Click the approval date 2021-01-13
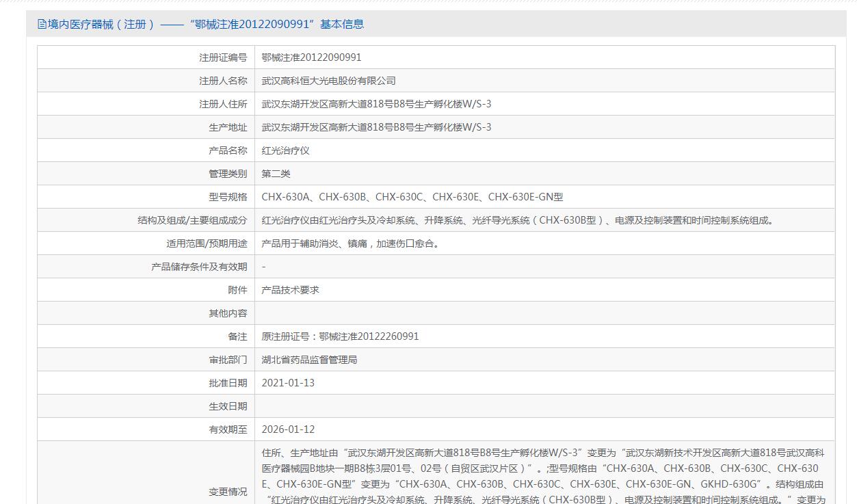Image resolution: width=857 pixels, height=504 pixels. (x=288, y=383)
